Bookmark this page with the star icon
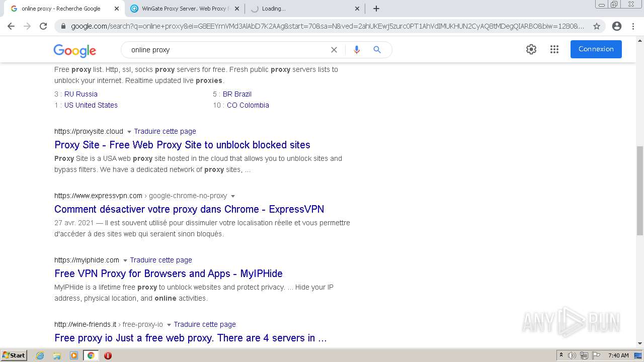This screenshot has height=362, width=644. (x=597, y=26)
